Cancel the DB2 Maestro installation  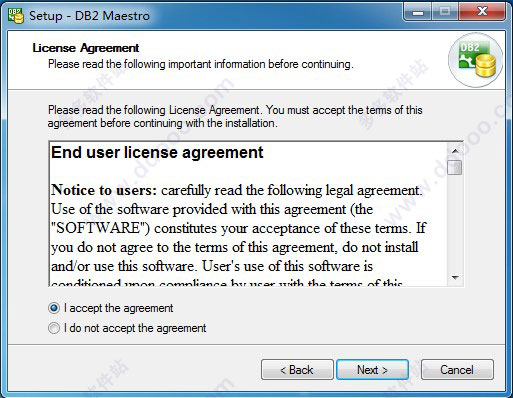tap(457, 370)
